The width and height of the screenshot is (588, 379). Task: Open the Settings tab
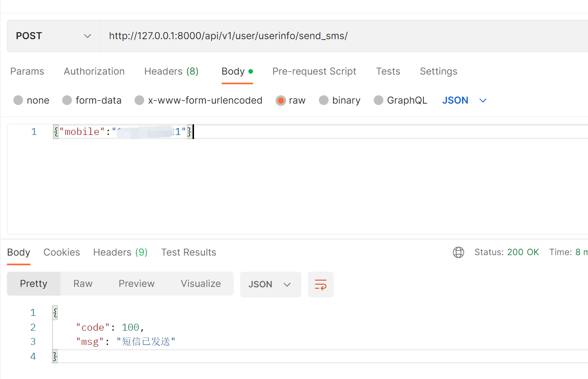(x=439, y=71)
